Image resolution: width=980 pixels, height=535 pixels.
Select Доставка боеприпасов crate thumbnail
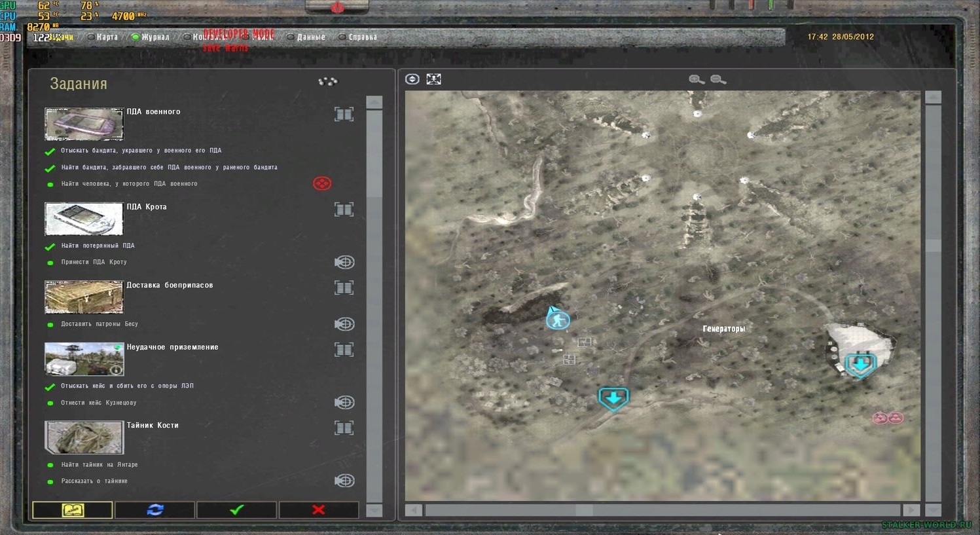click(84, 297)
